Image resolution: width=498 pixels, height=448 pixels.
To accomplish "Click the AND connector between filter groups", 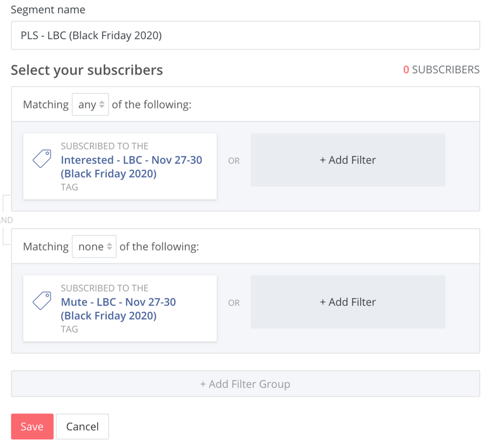I will tap(5, 220).
